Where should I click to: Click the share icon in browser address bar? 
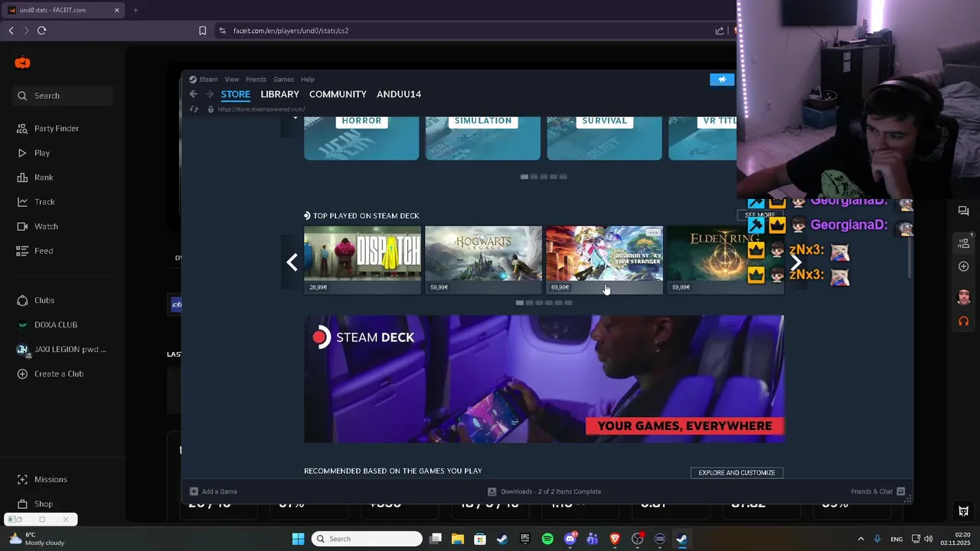[720, 31]
